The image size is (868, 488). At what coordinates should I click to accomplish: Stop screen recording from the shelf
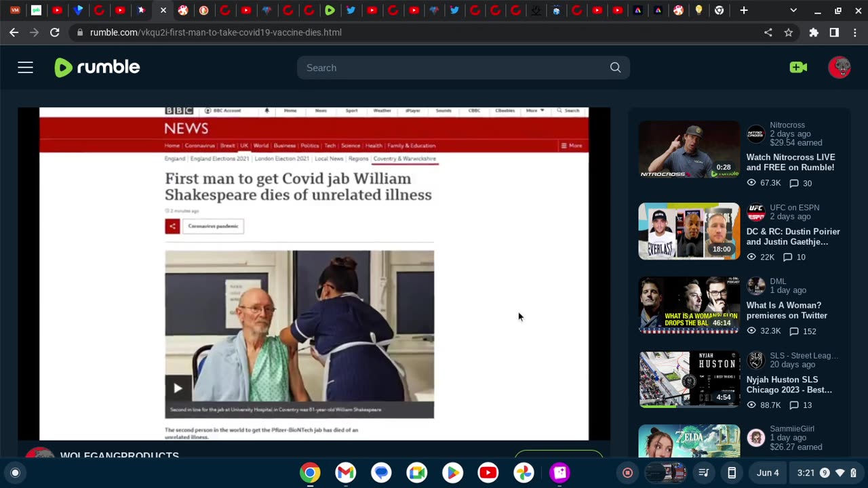[x=627, y=472]
